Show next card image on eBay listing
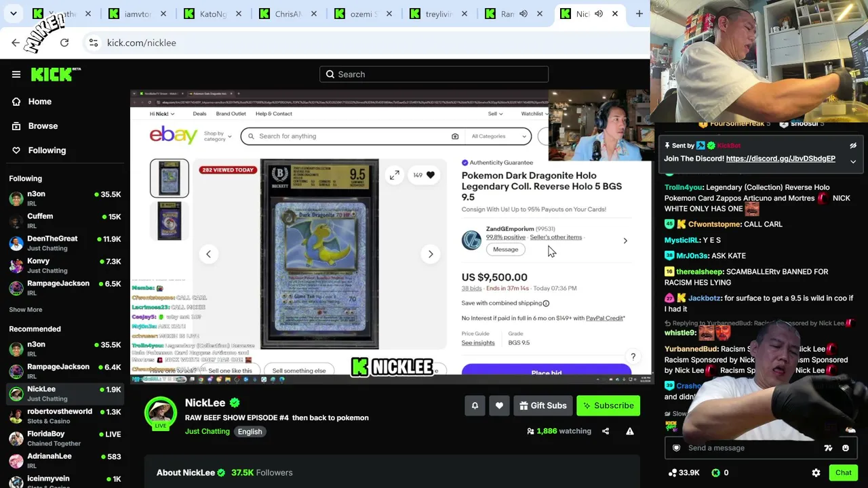 (431, 254)
